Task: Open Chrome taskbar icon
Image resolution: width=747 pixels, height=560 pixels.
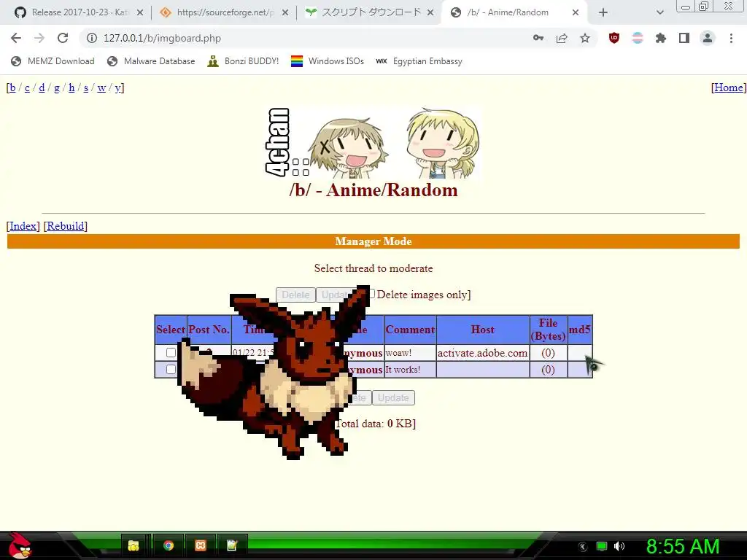Action: tap(169, 545)
